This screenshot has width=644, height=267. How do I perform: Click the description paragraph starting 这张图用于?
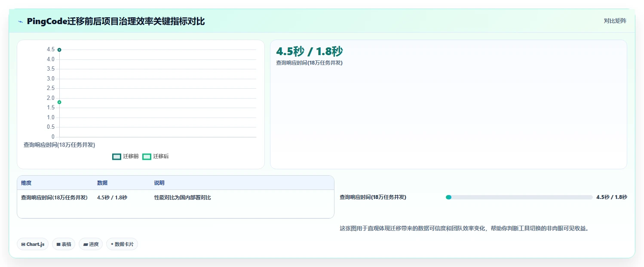(464, 228)
